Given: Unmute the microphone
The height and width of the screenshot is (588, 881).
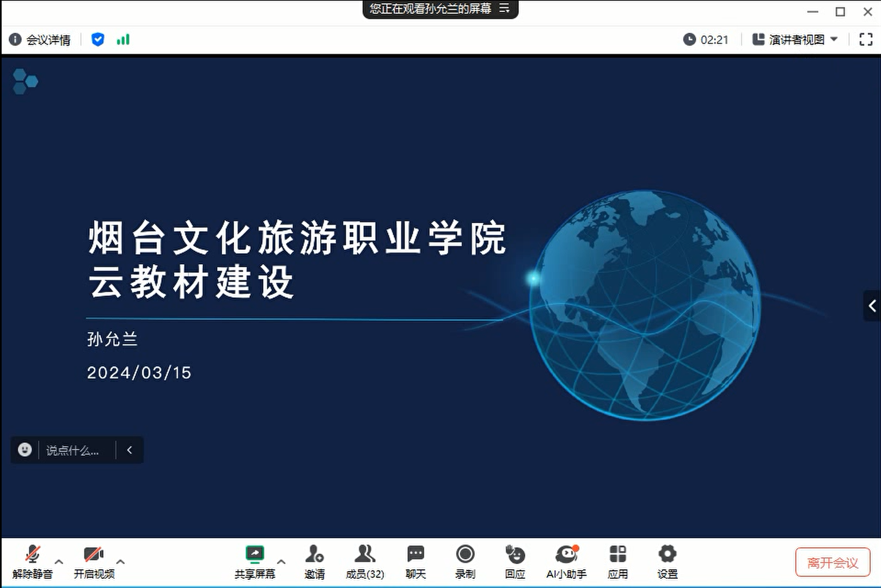Looking at the screenshot, I should [33, 562].
